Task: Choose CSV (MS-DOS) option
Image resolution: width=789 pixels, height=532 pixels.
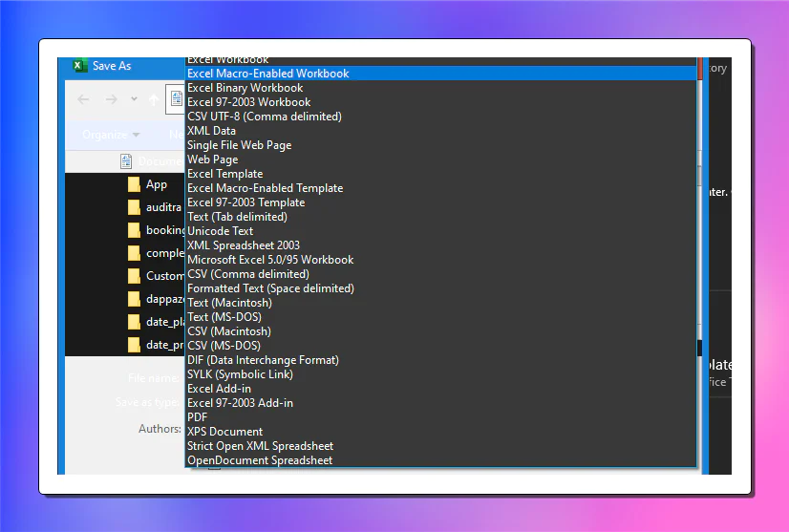Action: click(x=440, y=346)
